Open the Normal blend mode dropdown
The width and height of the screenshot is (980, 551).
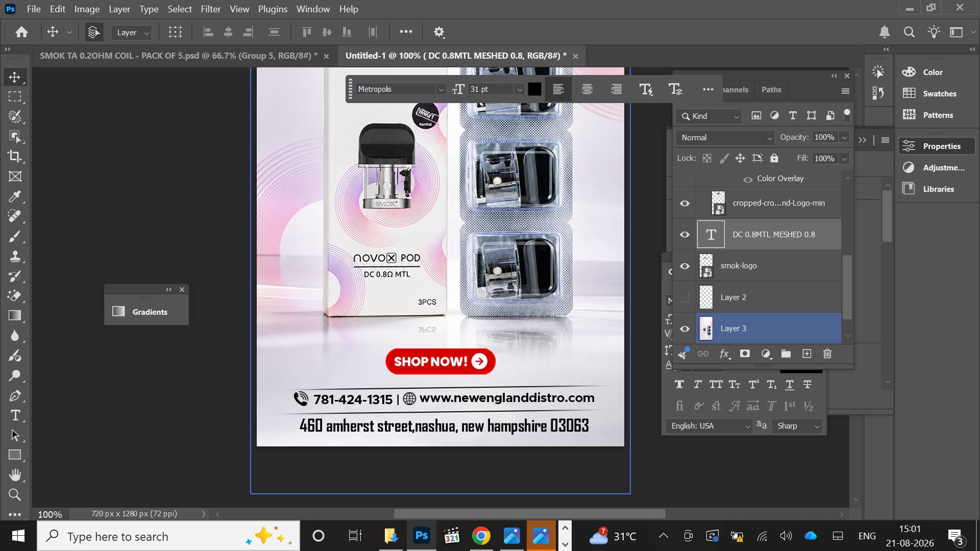(x=725, y=138)
